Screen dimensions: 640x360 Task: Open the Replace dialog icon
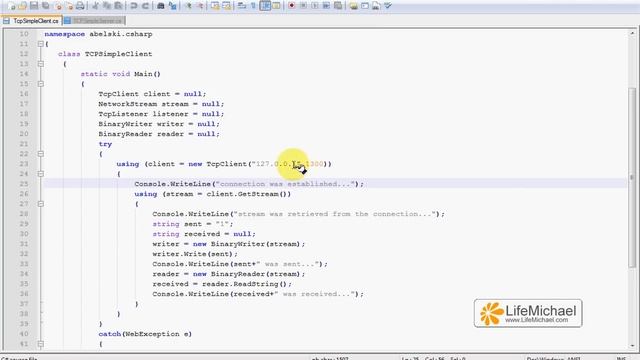173,6
